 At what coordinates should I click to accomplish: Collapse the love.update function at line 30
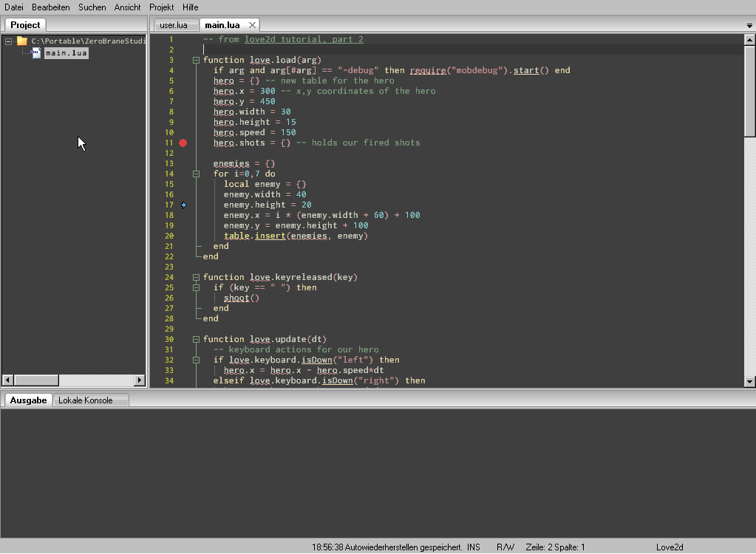[x=196, y=339]
